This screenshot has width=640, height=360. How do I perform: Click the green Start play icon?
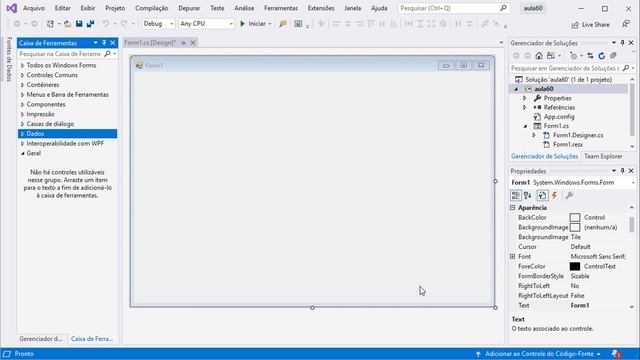coord(242,24)
